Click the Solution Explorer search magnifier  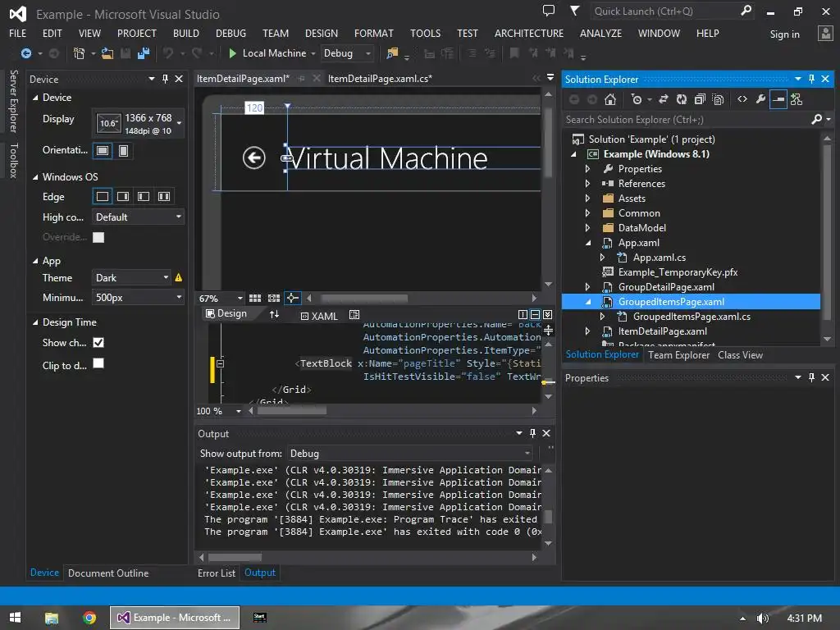pos(816,119)
